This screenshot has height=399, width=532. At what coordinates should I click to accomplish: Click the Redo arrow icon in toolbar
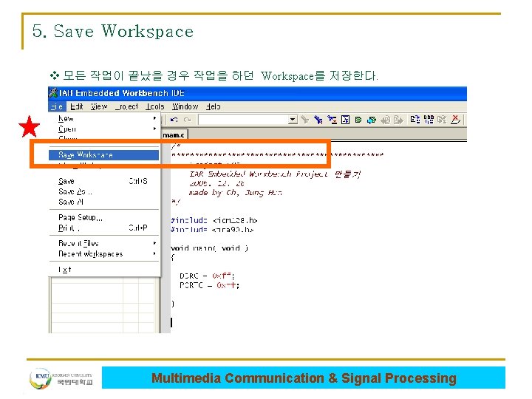pos(187,120)
